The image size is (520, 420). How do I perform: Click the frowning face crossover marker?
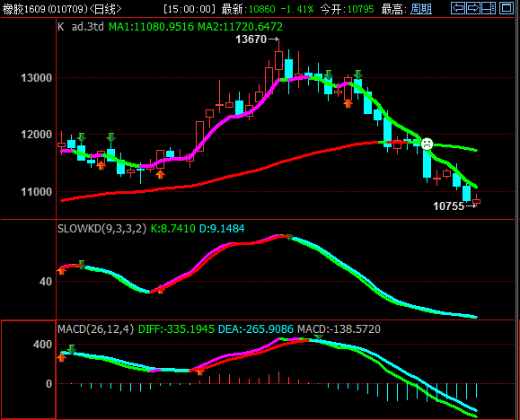pos(427,144)
